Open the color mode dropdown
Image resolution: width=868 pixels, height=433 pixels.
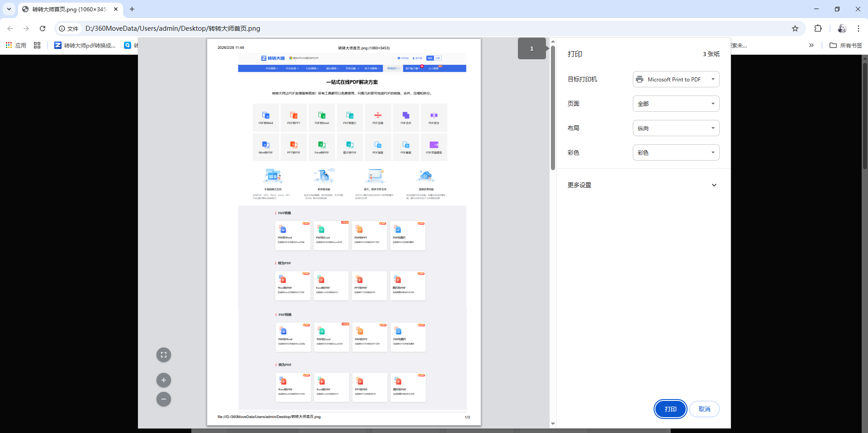coord(676,152)
